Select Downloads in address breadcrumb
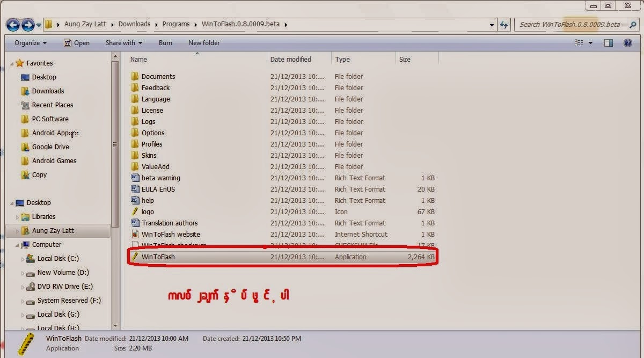This screenshot has width=644, height=358. point(134,24)
